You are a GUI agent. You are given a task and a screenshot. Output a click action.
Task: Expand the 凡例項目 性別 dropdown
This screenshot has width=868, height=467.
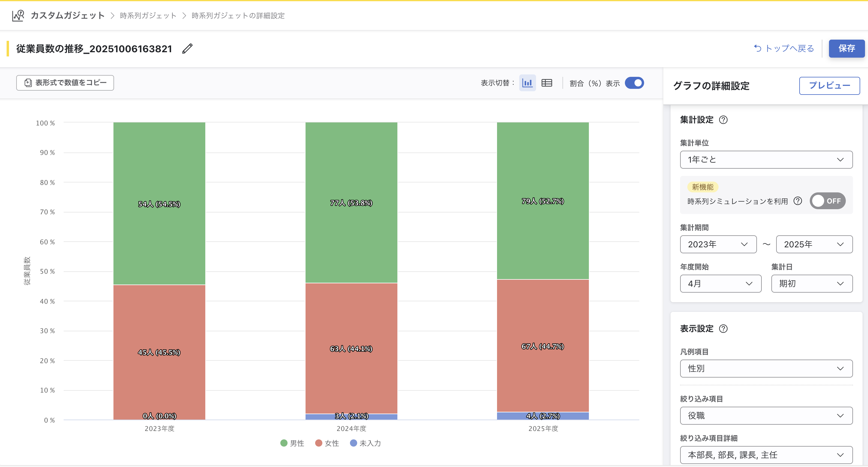pos(766,369)
